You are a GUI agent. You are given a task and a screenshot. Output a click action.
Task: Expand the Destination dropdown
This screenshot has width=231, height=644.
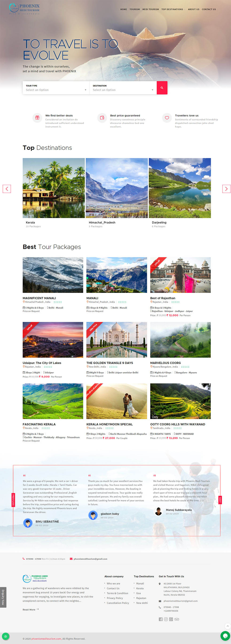(x=123, y=88)
